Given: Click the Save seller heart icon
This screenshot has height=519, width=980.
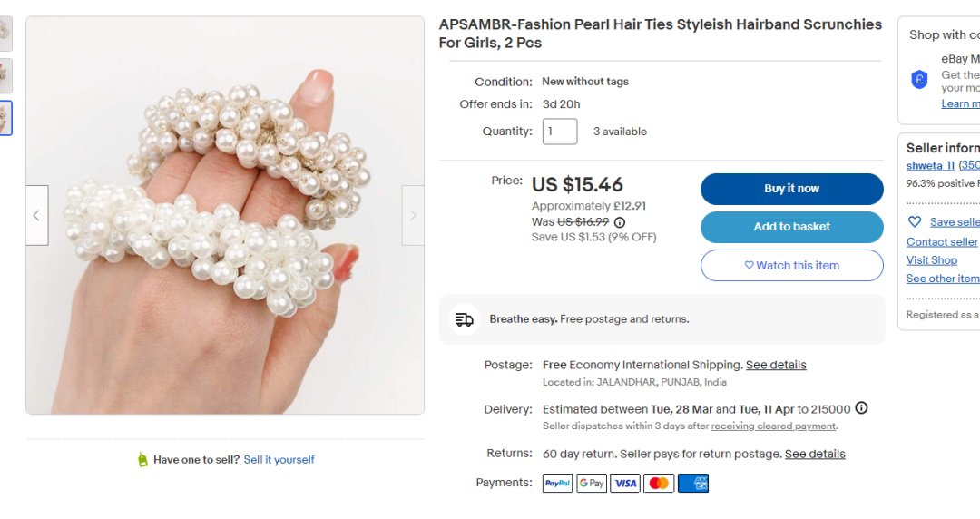Looking at the screenshot, I should 914,222.
